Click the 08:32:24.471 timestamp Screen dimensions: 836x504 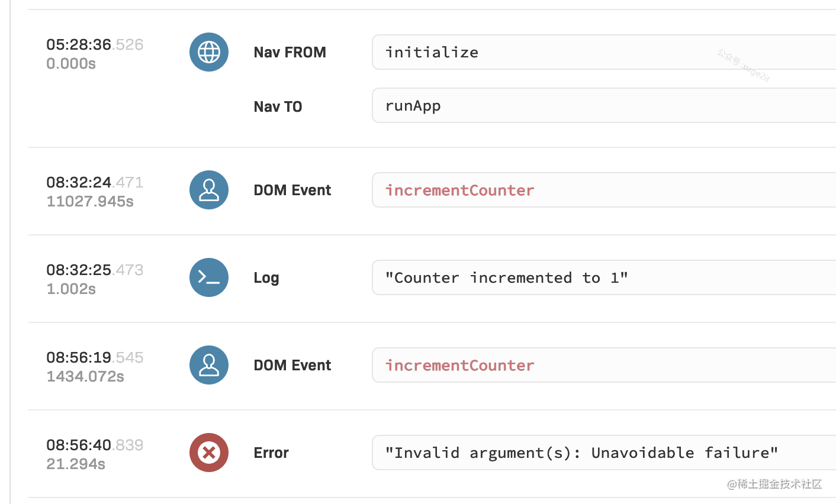tap(95, 182)
